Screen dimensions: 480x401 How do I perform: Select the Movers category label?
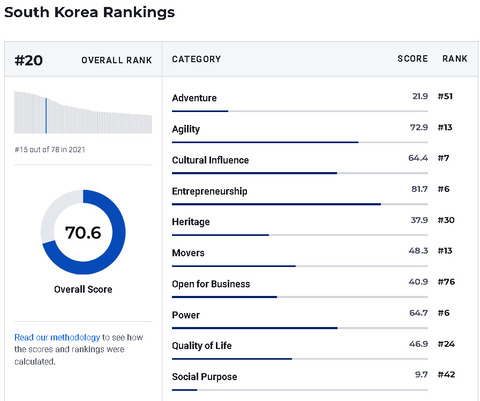click(188, 253)
